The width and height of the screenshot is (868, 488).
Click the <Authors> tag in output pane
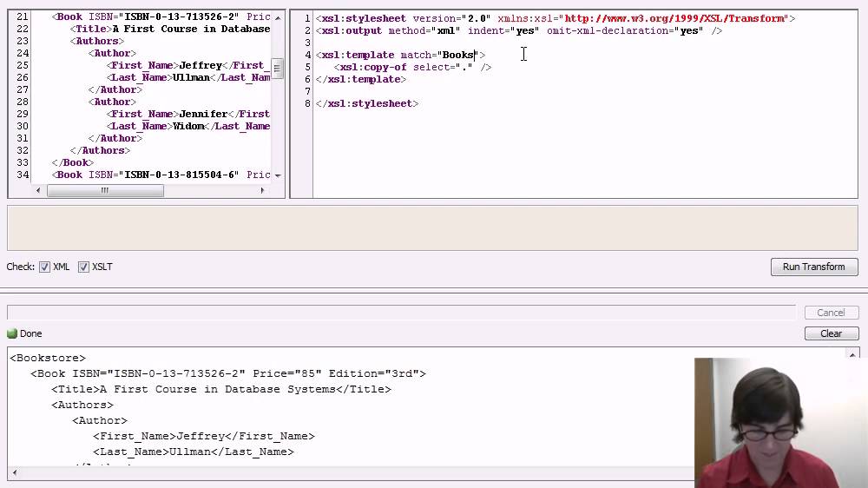click(x=82, y=405)
